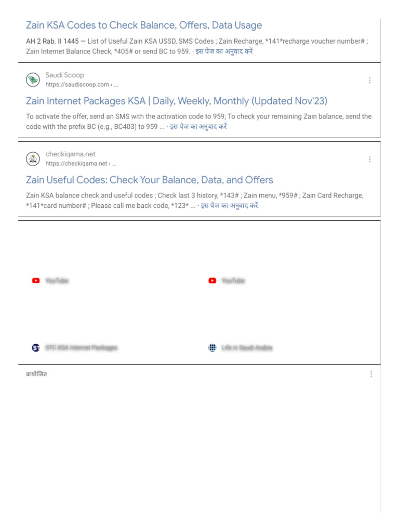
Task: Open the sponsored section three-dot menu
Action: [x=371, y=374]
